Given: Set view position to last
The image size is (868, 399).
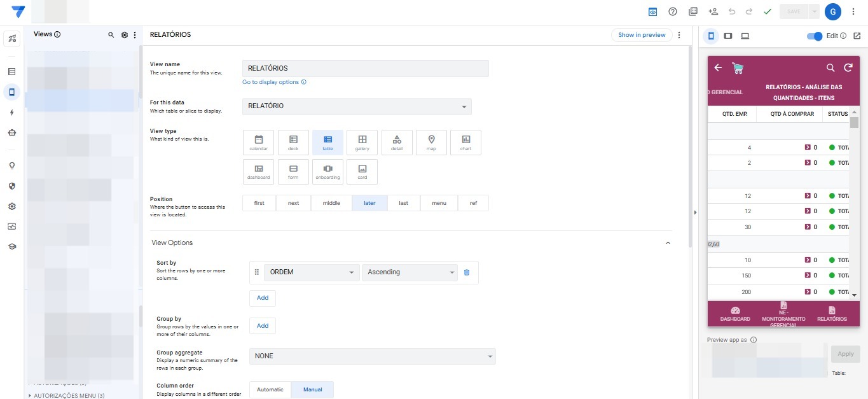Looking at the screenshot, I should pyautogui.click(x=403, y=203).
